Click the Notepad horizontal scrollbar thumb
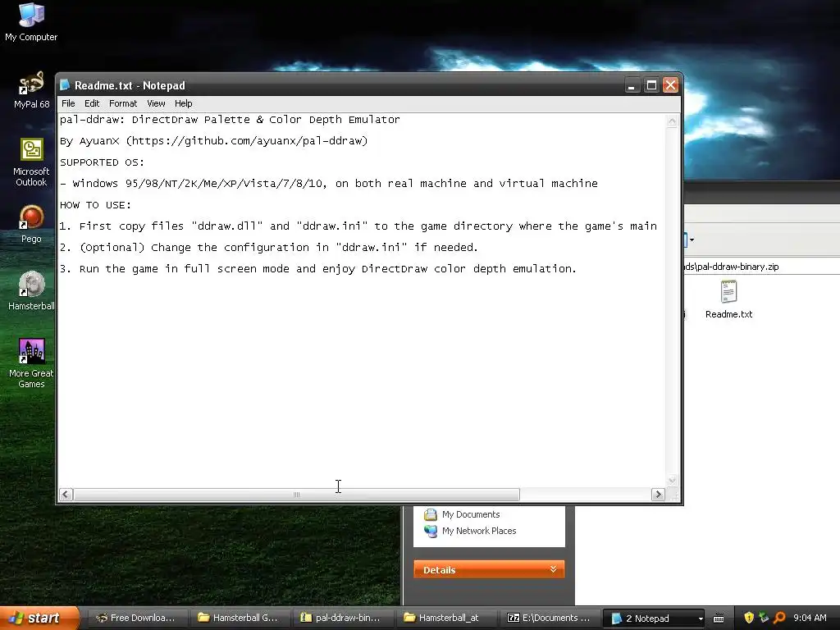 (x=296, y=494)
